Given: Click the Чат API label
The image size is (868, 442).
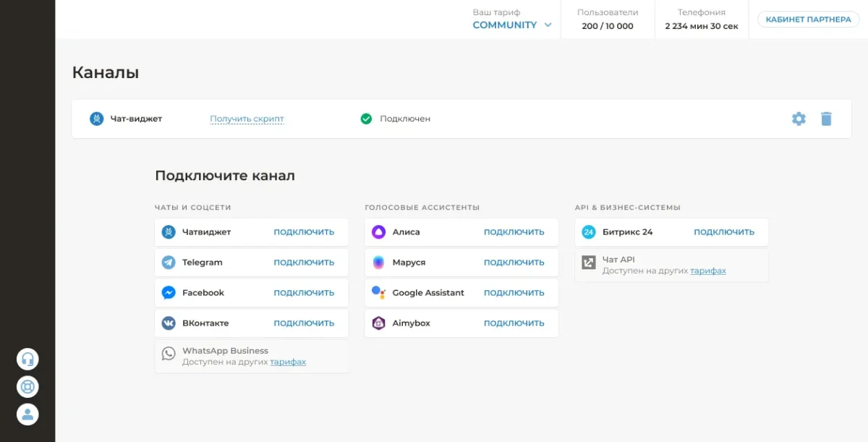Looking at the screenshot, I should pos(618,260).
